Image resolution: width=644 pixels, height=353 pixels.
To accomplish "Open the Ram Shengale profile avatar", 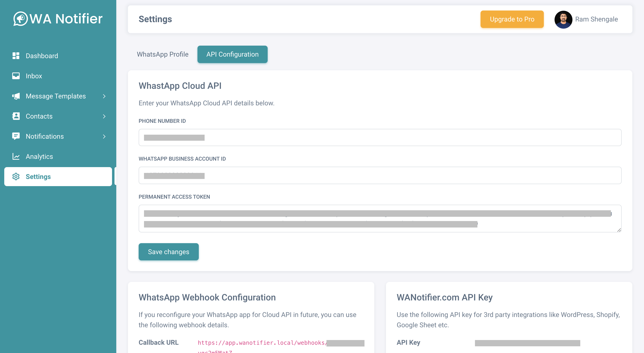I will pos(563,19).
